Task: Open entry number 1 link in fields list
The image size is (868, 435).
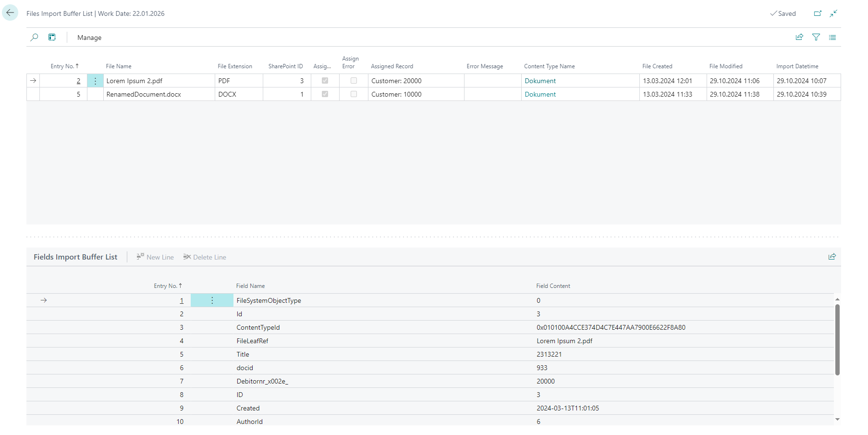Action: 182,300
